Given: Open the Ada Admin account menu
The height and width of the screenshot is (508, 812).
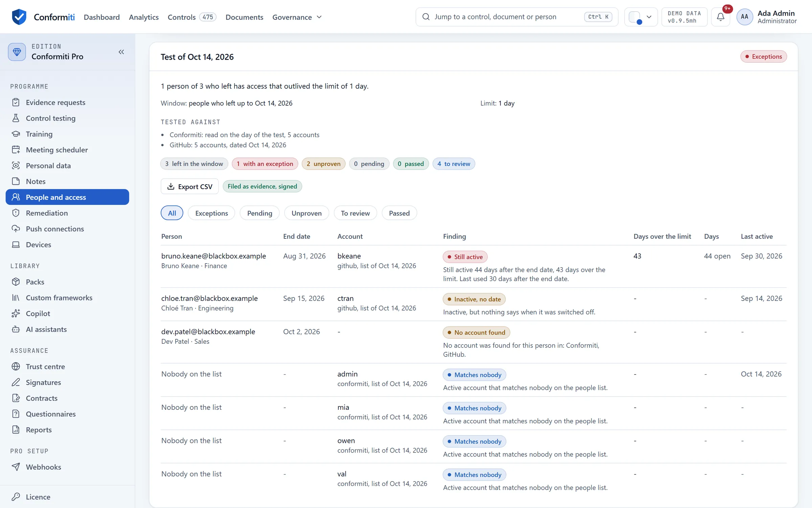Looking at the screenshot, I should coord(767,17).
